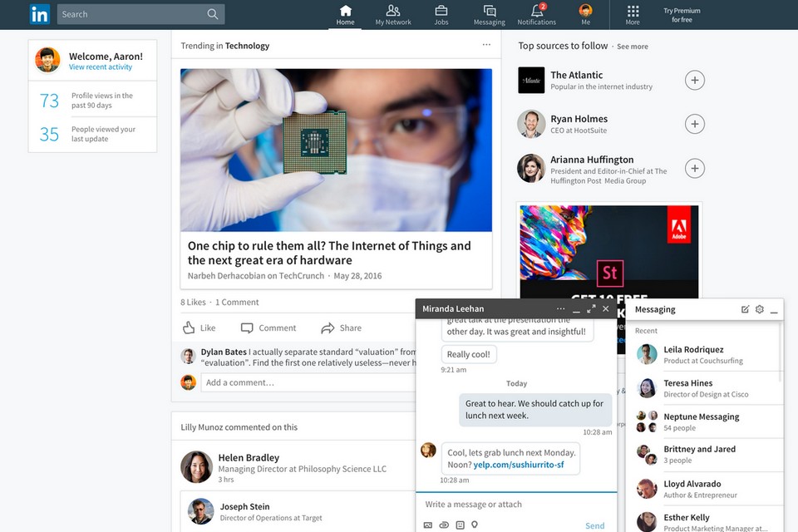Open the Notifications bell
798x532 pixels.
[536, 15]
